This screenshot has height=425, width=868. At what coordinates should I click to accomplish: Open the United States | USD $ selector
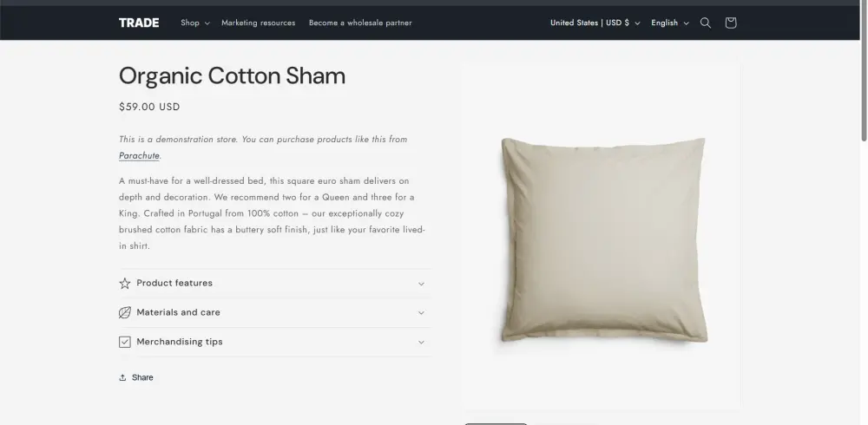point(595,23)
